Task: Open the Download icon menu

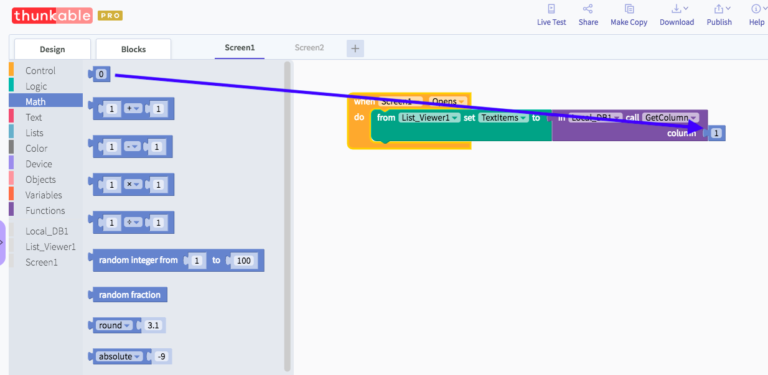Action: 680,9
